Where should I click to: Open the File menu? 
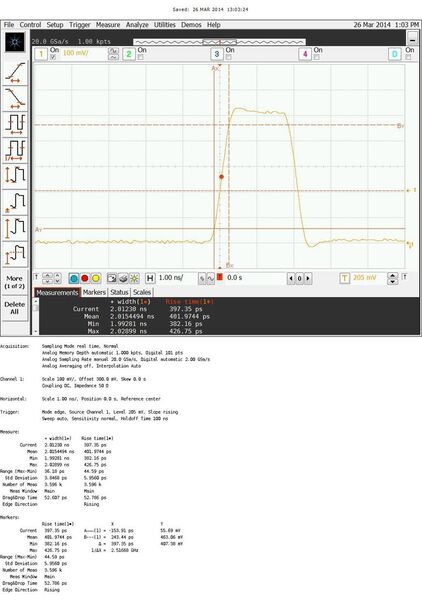point(9,24)
